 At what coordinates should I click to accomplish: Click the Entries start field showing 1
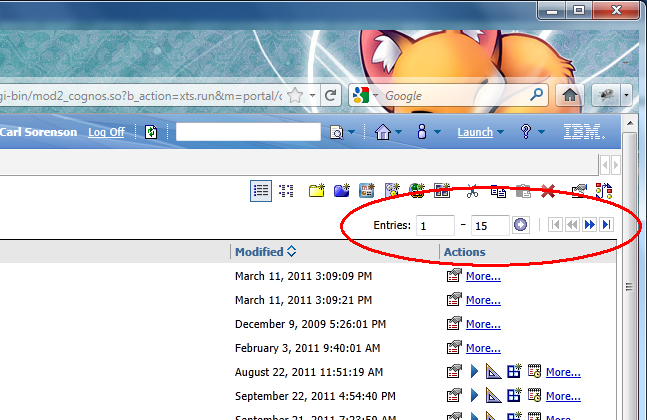(435, 225)
